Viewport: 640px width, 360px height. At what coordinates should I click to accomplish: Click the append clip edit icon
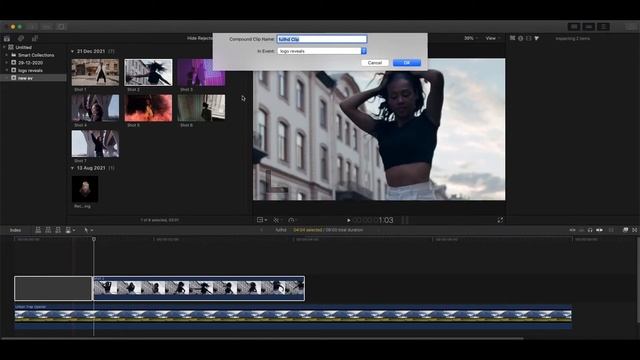[58, 230]
